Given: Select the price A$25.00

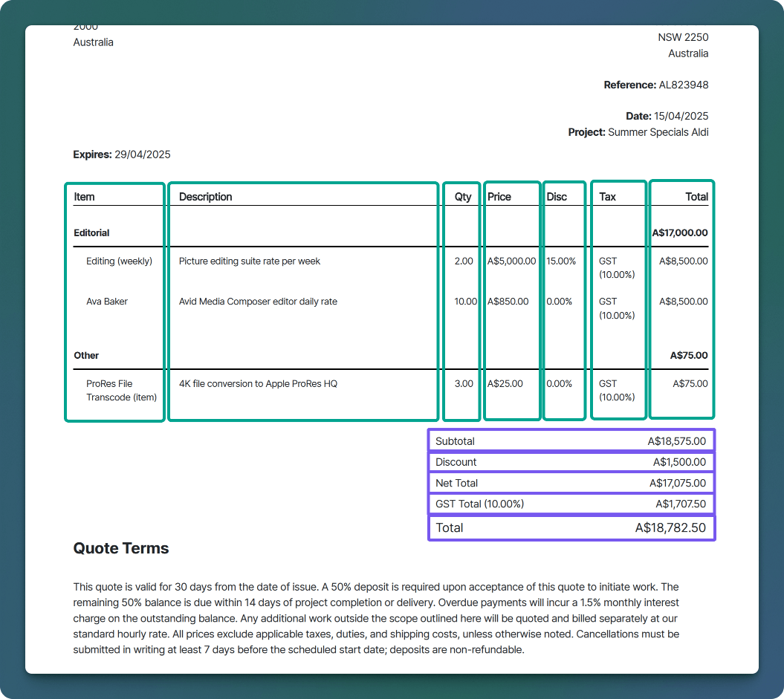Looking at the screenshot, I should [x=505, y=384].
